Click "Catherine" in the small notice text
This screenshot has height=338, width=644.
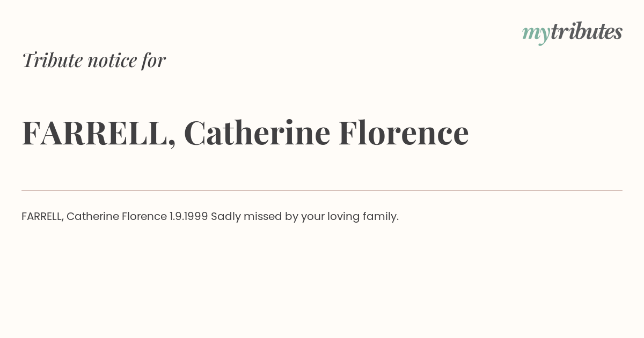[x=93, y=217]
